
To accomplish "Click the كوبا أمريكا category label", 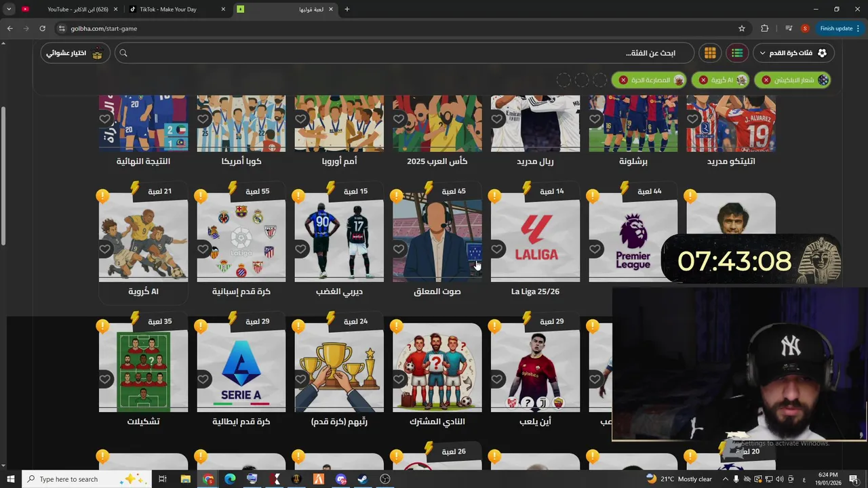I will click(241, 161).
